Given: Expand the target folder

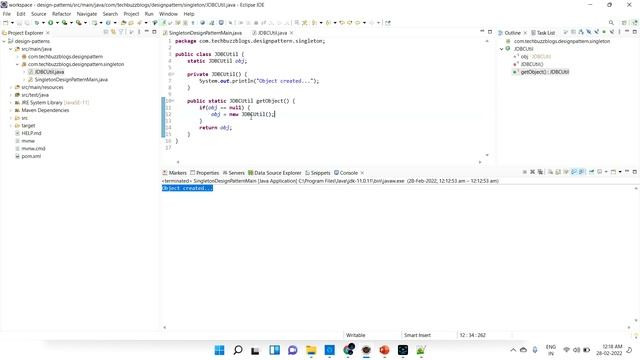Looking at the screenshot, I should [x=11, y=126].
